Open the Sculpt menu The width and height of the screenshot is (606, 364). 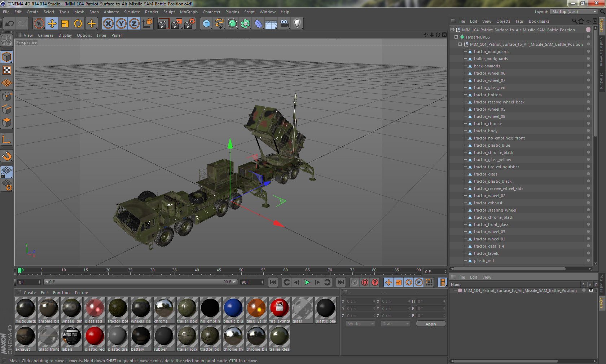click(x=169, y=12)
